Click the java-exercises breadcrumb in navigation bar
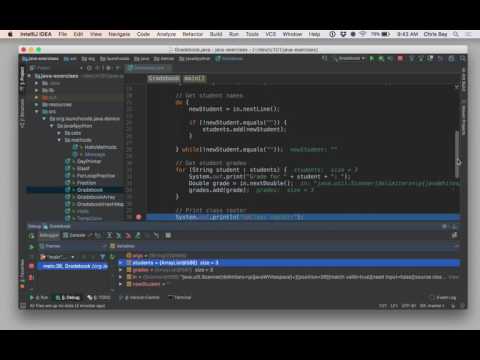The image size is (480, 360). (41, 59)
